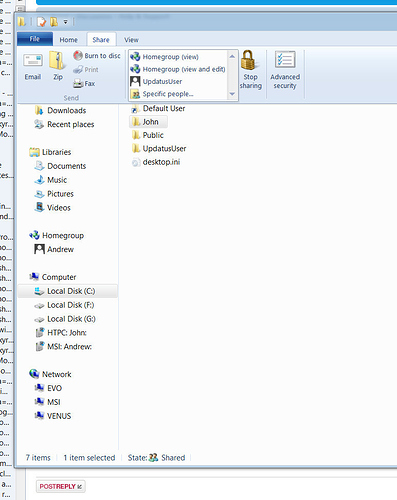Click the quick access New folder icon
The height and width of the screenshot is (500, 397).
54,22
